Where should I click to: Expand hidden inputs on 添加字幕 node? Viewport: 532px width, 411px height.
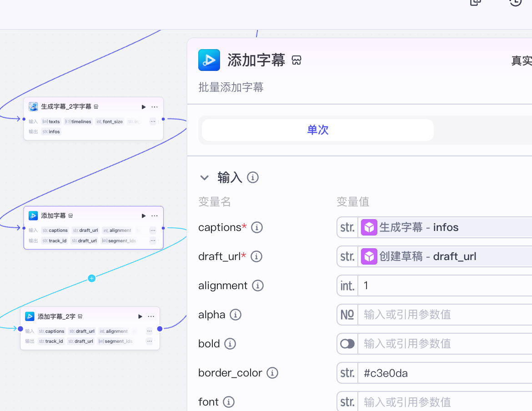coord(153,231)
